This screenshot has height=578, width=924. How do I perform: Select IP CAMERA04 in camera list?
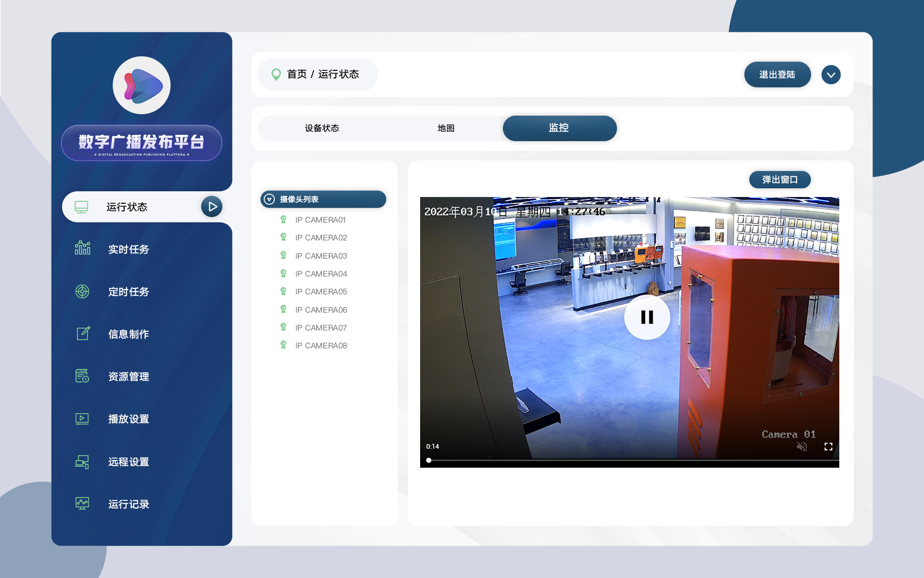(x=321, y=274)
